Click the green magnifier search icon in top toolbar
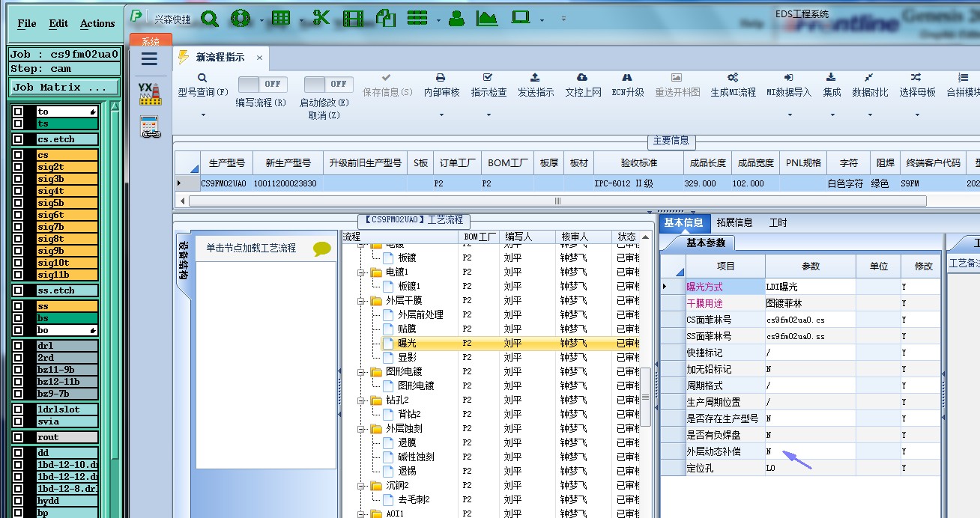 209,19
